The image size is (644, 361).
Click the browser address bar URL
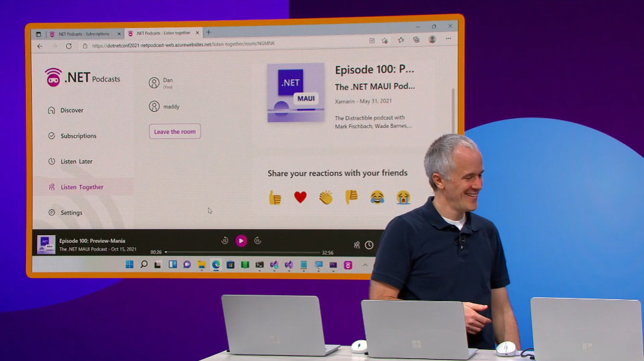point(183,44)
